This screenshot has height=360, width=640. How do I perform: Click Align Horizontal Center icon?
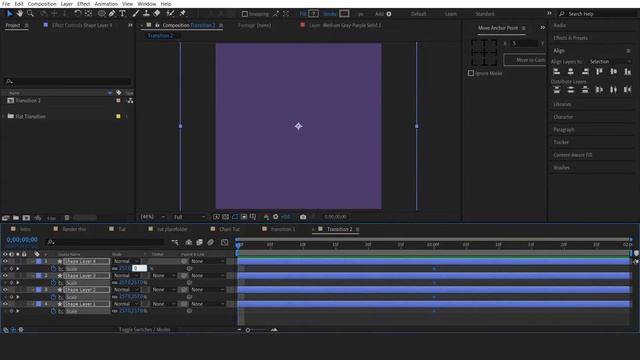click(x=571, y=72)
